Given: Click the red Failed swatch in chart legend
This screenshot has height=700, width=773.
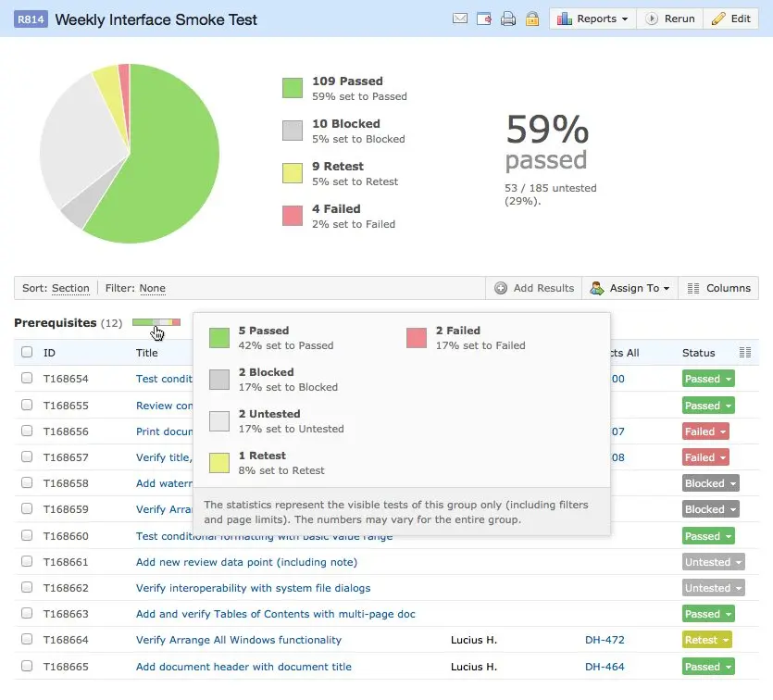Looking at the screenshot, I should click(293, 216).
